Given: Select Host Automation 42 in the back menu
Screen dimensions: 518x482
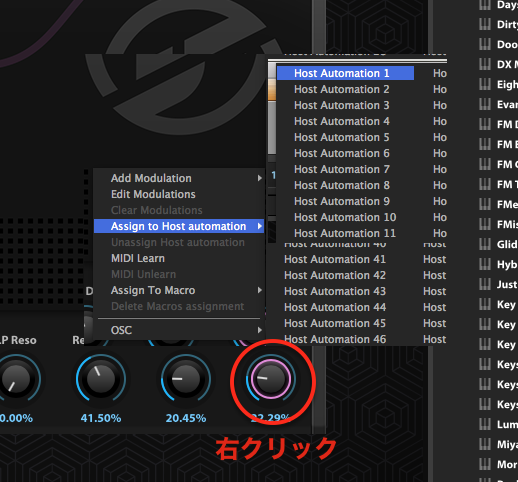Looking at the screenshot, I should click(335, 275).
